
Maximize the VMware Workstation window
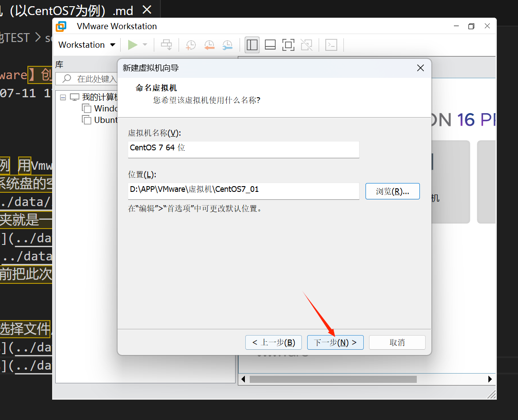(x=472, y=26)
